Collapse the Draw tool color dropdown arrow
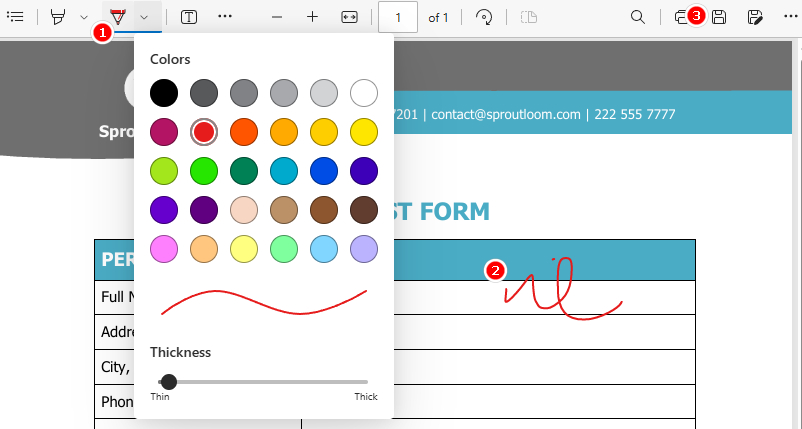 point(144,17)
